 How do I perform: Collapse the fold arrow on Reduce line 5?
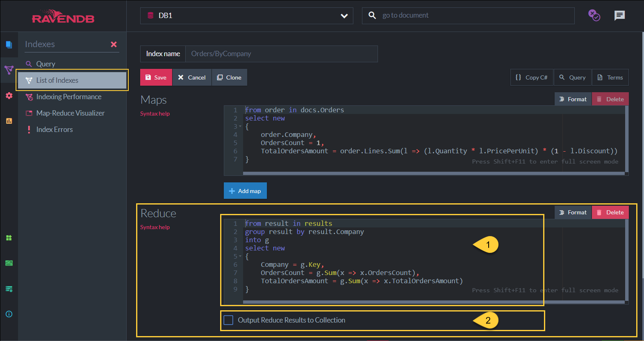coord(240,257)
